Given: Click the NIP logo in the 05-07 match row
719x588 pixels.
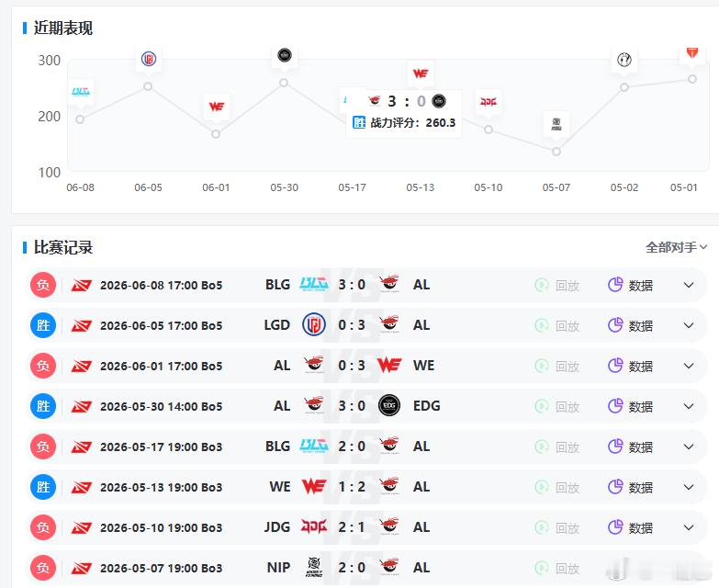Looking at the screenshot, I should pyautogui.click(x=314, y=567).
